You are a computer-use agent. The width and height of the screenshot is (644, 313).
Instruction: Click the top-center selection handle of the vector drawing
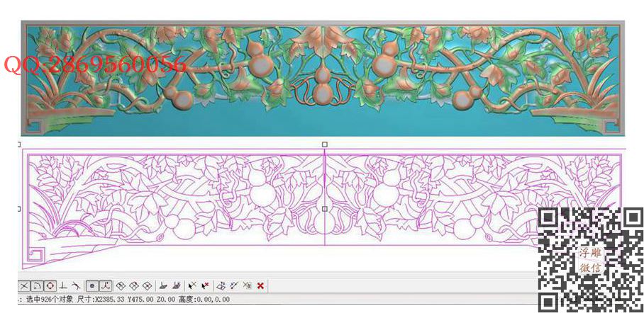(325, 144)
